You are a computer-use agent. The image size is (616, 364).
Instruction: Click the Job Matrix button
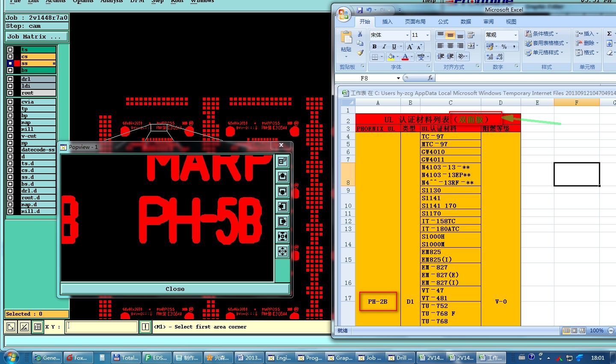(36, 37)
